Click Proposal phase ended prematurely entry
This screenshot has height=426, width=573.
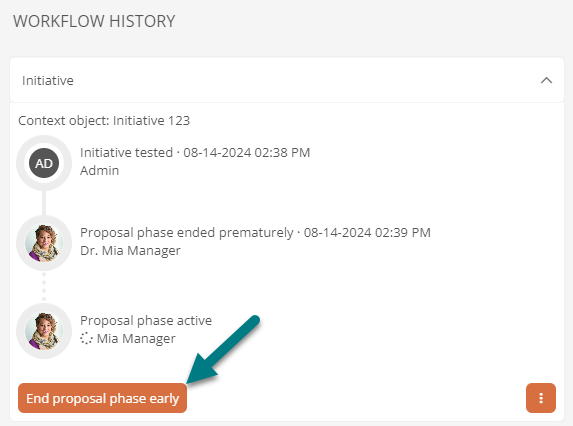click(187, 233)
